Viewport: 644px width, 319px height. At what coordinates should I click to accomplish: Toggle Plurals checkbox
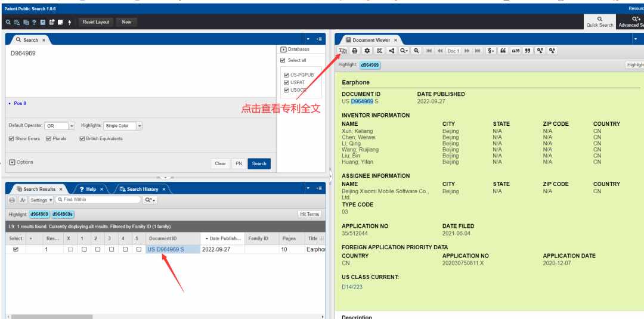tap(48, 139)
